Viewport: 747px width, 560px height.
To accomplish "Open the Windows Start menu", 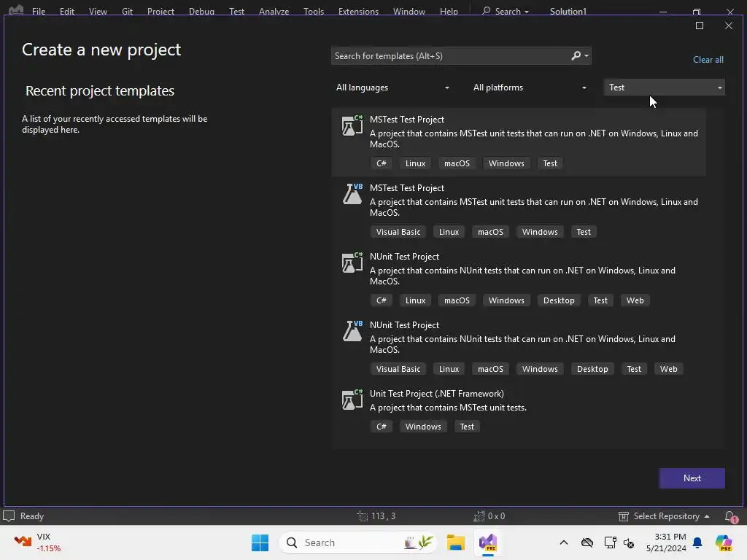I will (x=260, y=542).
